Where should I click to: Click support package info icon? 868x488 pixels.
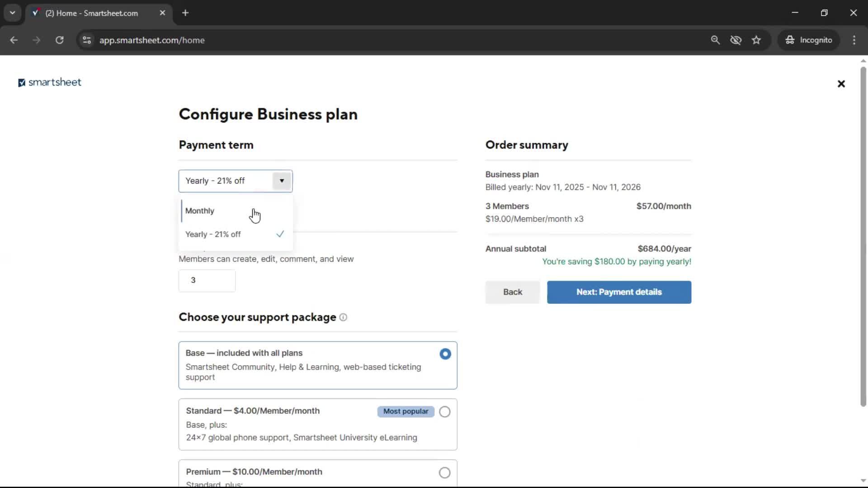click(x=343, y=317)
